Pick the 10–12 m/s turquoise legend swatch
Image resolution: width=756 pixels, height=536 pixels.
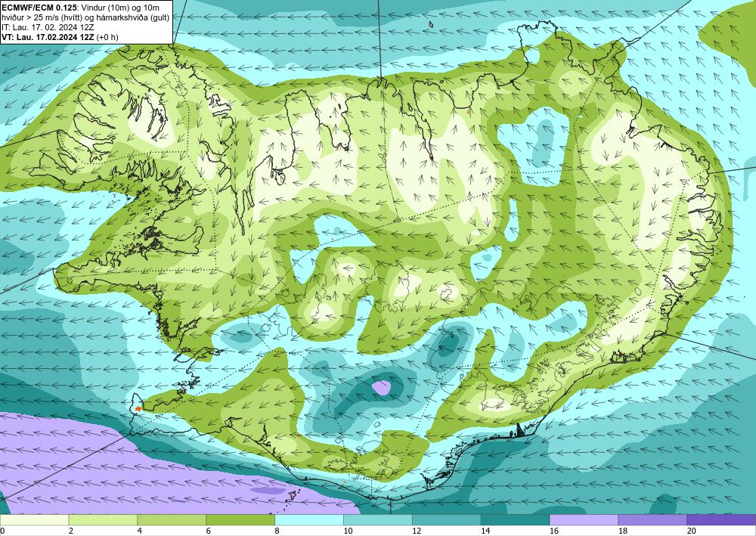point(377,520)
